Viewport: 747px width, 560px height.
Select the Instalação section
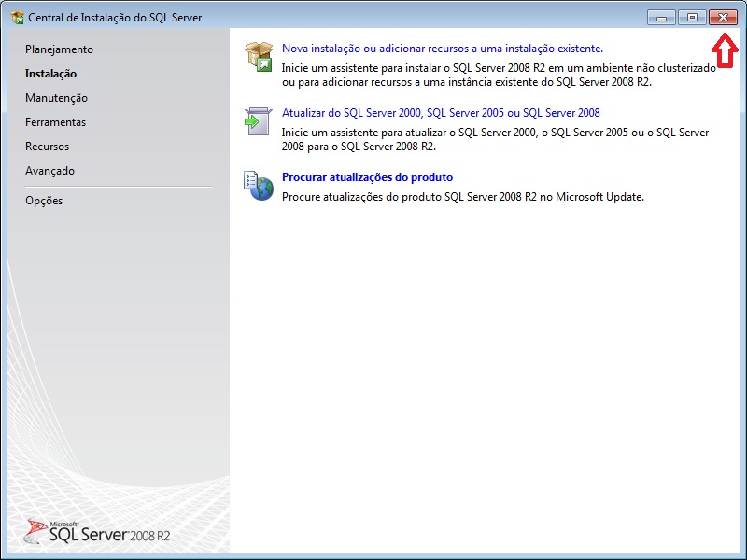tap(51, 74)
